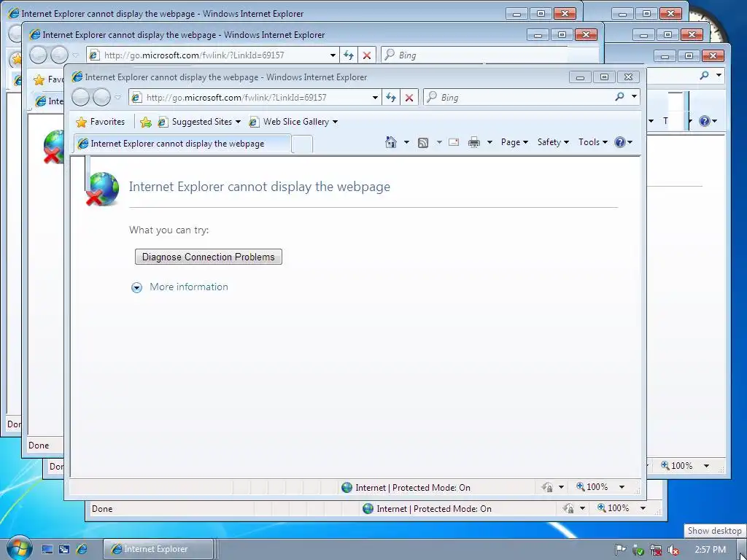Open recent pages dropdown next to Forward in front window

tap(117, 98)
